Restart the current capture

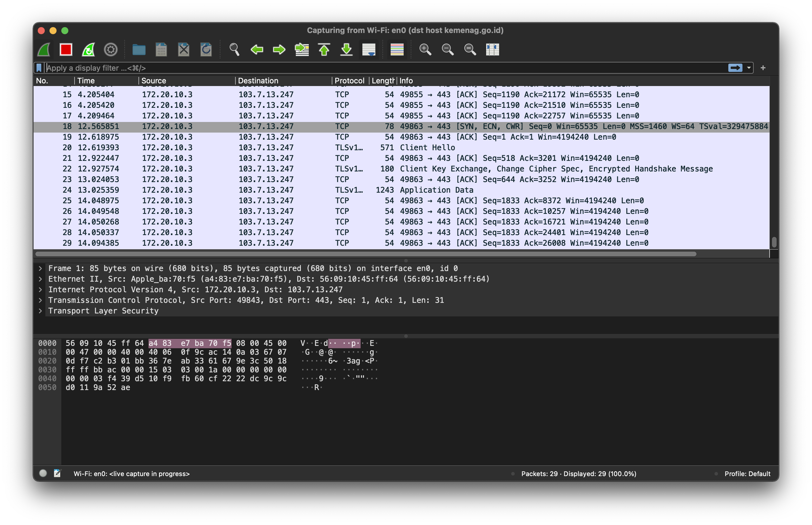[x=88, y=50]
